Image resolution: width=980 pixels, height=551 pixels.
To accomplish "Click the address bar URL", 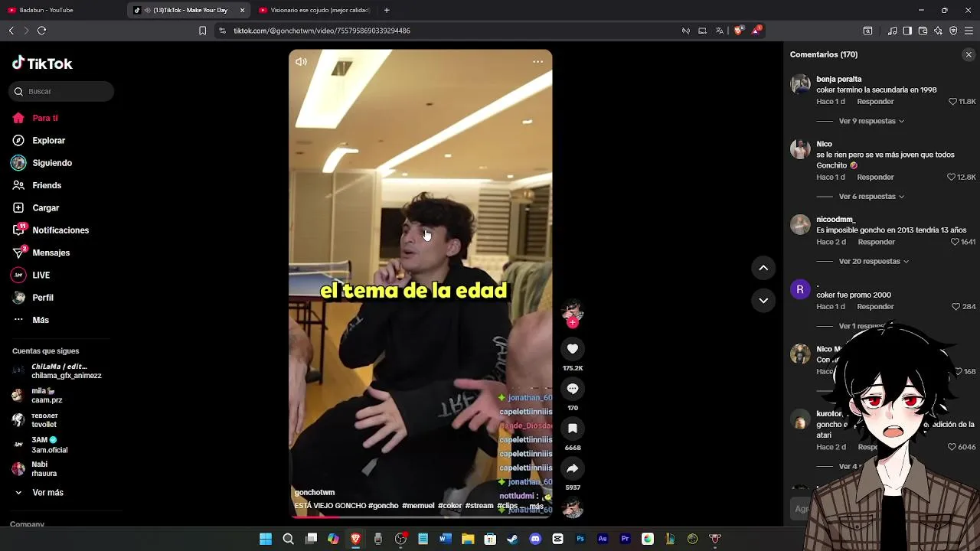I will click(x=322, y=31).
